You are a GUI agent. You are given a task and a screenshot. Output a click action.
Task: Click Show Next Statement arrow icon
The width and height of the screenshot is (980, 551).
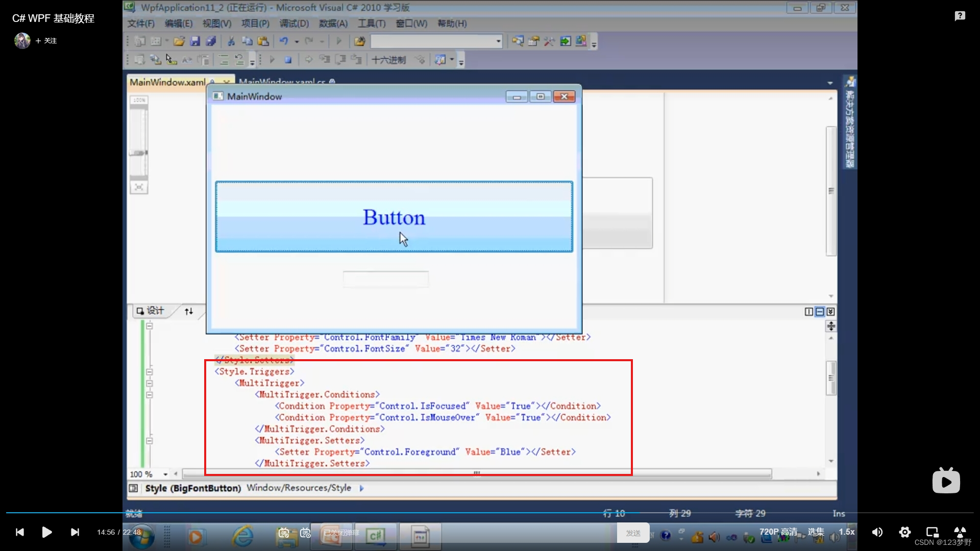pos(308,60)
